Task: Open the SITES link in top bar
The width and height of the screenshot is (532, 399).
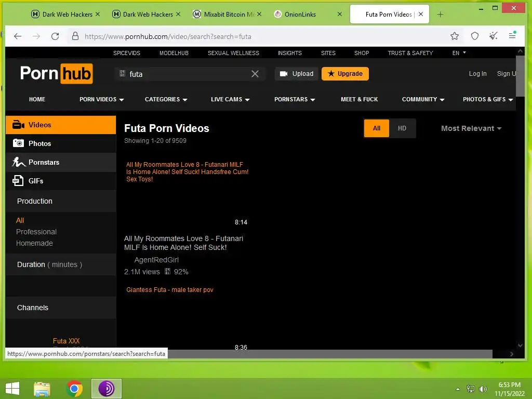Action: [328, 53]
